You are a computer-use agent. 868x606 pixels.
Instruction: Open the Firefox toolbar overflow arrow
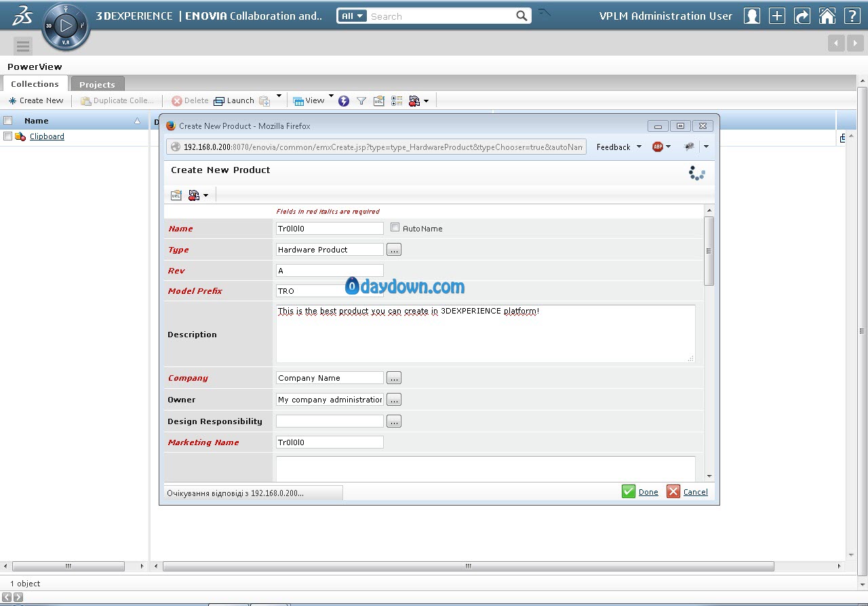click(x=706, y=147)
